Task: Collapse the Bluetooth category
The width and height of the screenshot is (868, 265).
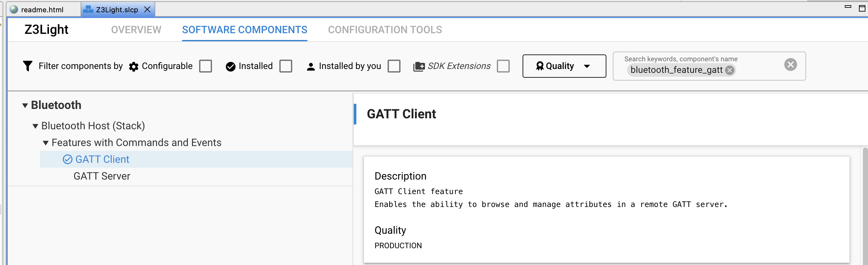Action: 25,105
